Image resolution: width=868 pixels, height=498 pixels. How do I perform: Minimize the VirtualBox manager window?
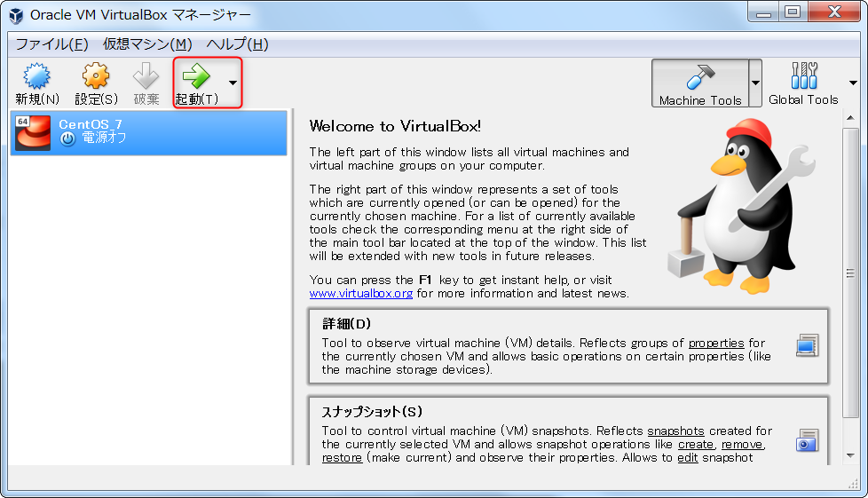[x=764, y=12]
